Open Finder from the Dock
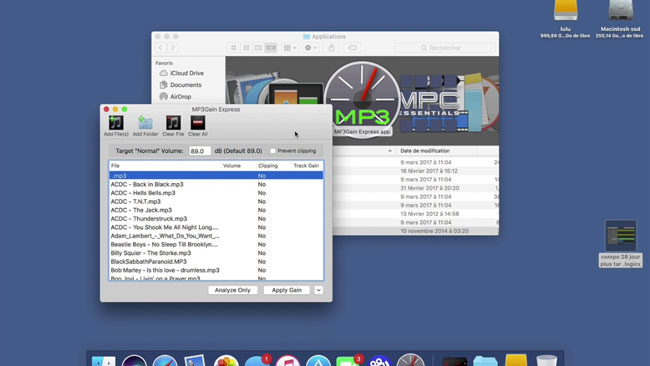 [104, 361]
